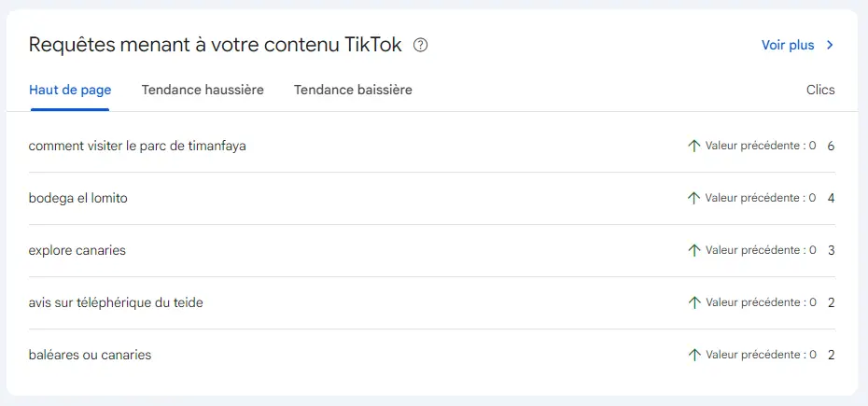
Task: Click the Requêtes menant à votre contenu TikTok title
Action: click(215, 45)
